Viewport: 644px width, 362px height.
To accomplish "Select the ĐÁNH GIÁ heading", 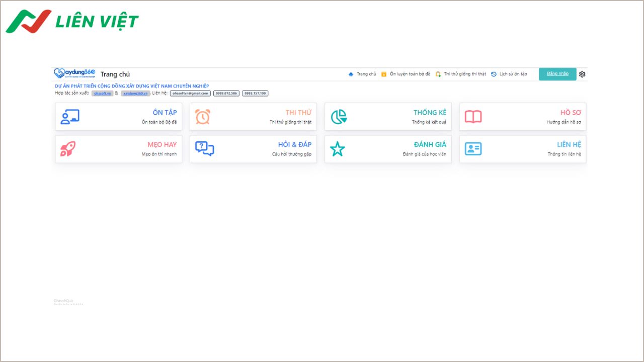I will coord(430,145).
